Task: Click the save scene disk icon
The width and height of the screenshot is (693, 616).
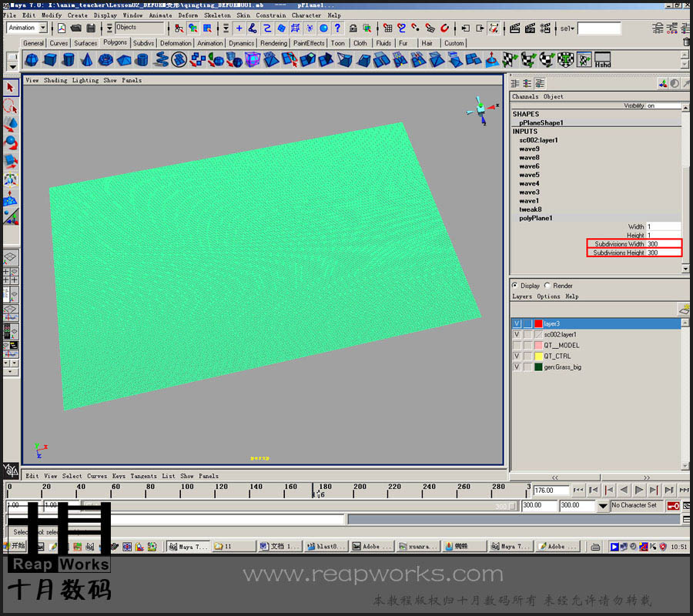Action: pos(91,28)
